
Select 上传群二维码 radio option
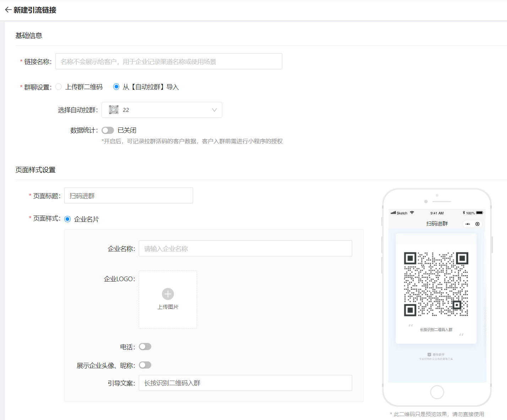(x=59, y=87)
